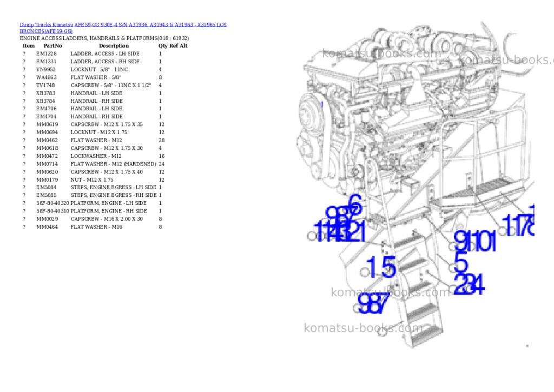Click the engine ladder exploded diagram image
554x392 pixels.
pyautogui.click(x=415, y=185)
